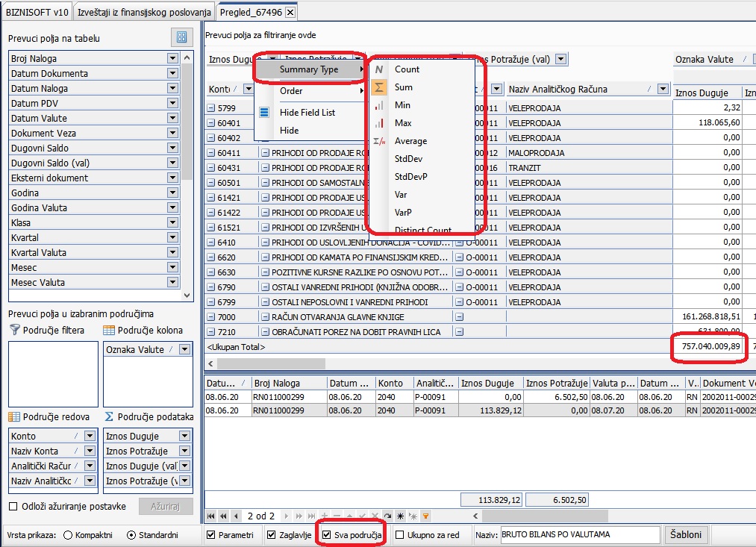Click the Ažuriraj button
The height and width of the screenshot is (547, 756).
166,507
